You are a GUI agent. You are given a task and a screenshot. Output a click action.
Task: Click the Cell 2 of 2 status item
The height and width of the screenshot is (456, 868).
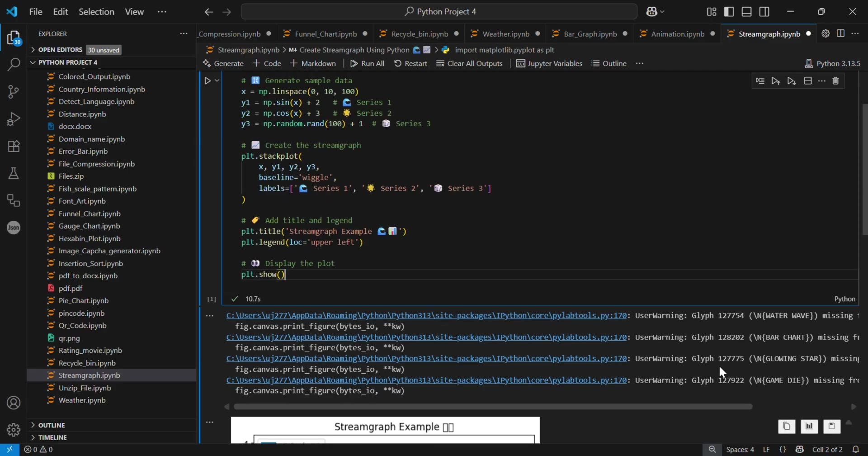(827, 450)
